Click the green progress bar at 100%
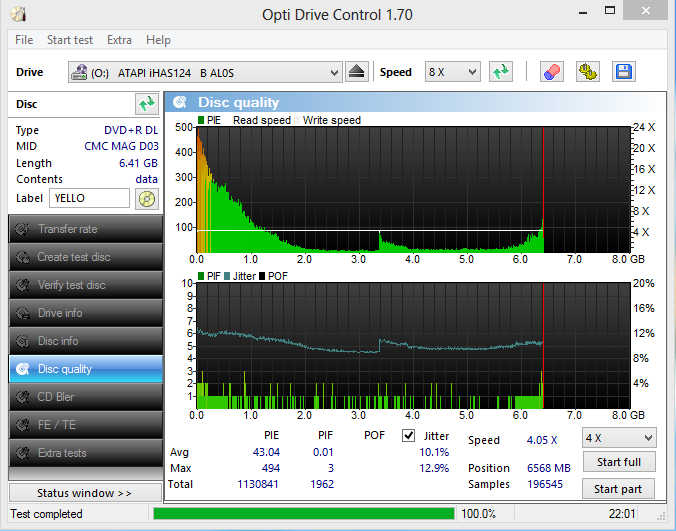Screen dimensions: 676x531 tap(304, 514)
